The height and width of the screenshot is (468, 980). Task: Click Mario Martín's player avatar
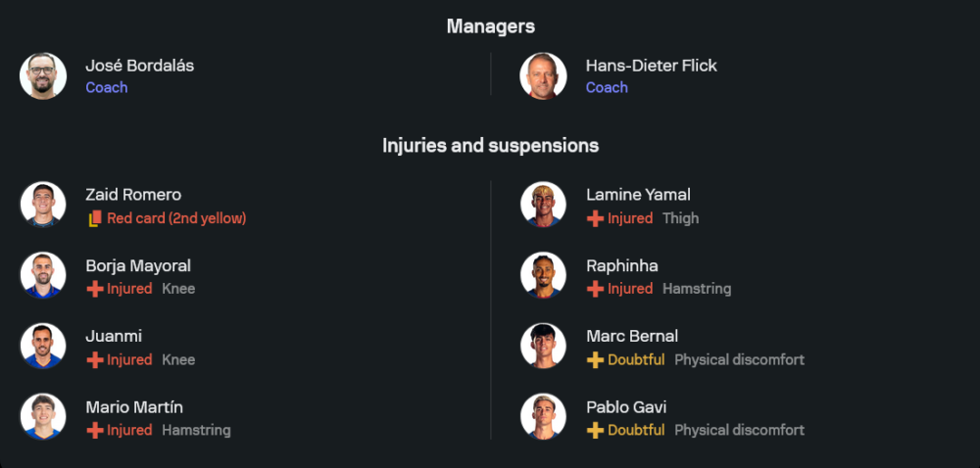pyautogui.click(x=43, y=416)
